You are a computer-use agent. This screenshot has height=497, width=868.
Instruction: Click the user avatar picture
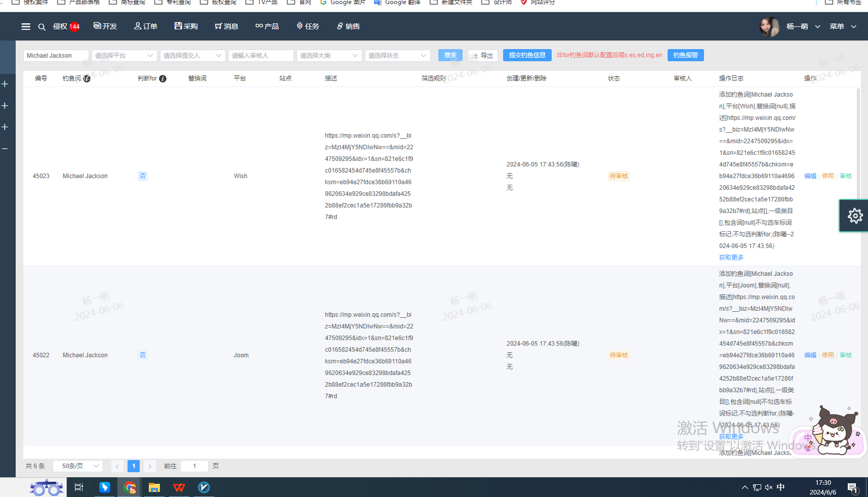(769, 26)
